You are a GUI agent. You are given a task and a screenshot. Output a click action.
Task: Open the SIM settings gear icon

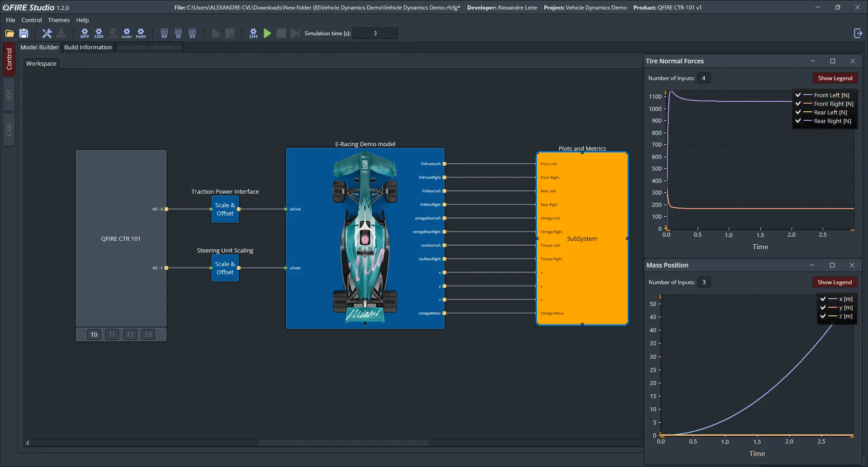[x=253, y=33]
